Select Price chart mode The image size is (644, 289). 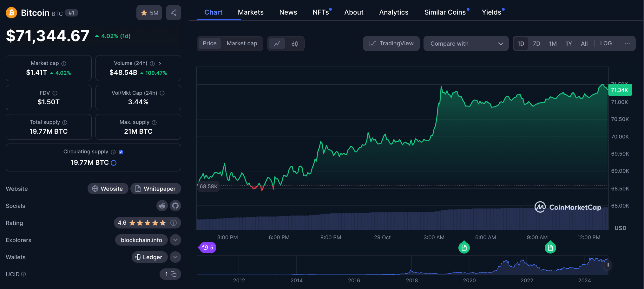(210, 43)
